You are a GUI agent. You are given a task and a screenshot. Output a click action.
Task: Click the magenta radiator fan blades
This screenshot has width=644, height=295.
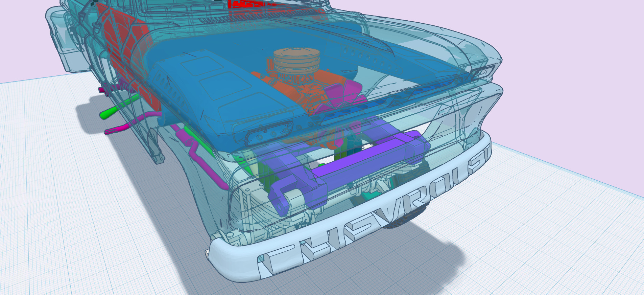pos(341,96)
